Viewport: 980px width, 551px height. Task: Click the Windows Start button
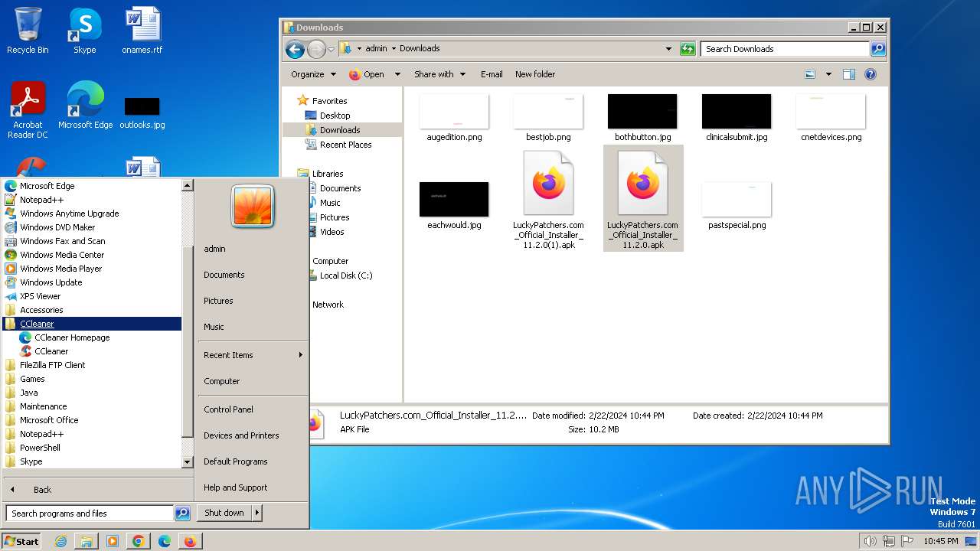(x=21, y=541)
